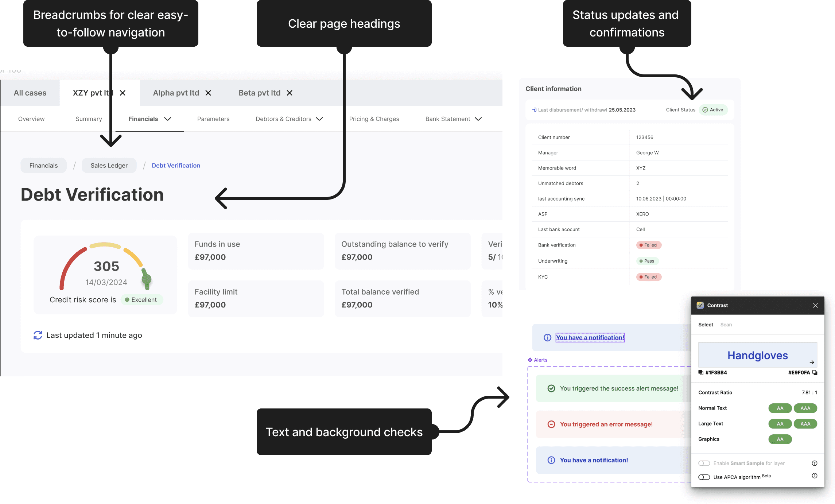Close the Alpha pvt ltd tab

(208, 93)
